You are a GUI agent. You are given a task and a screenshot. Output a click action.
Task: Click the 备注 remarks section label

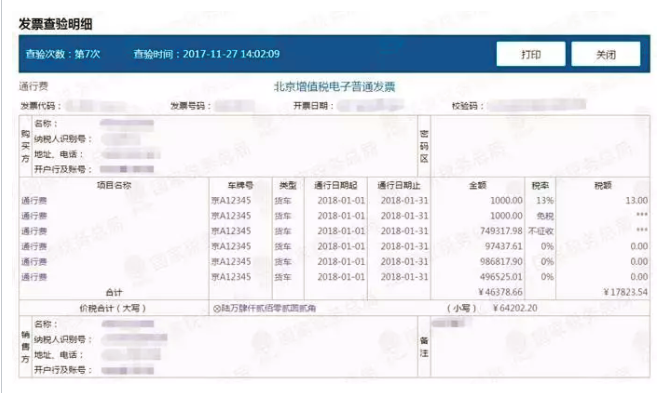pyautogui.click(x=424, y=347)
